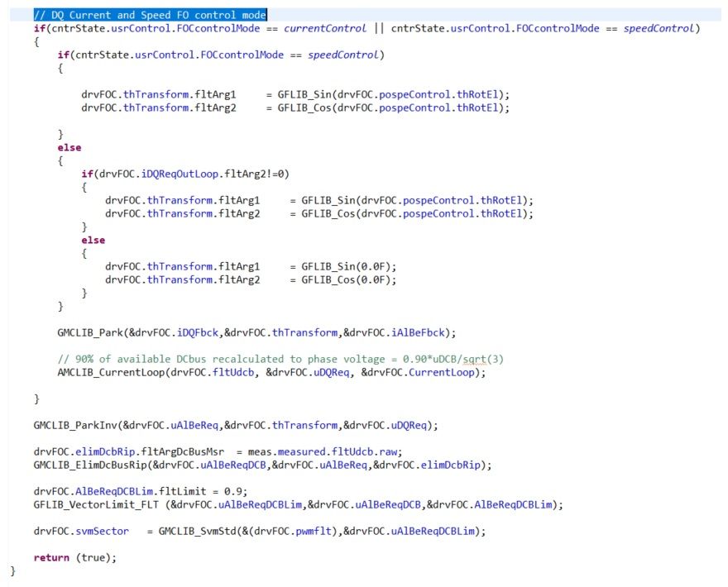Click the comment "// 90% of available DCbus recalculated"
The width and height of the screenshot is (728, 587).
point(180,359)
